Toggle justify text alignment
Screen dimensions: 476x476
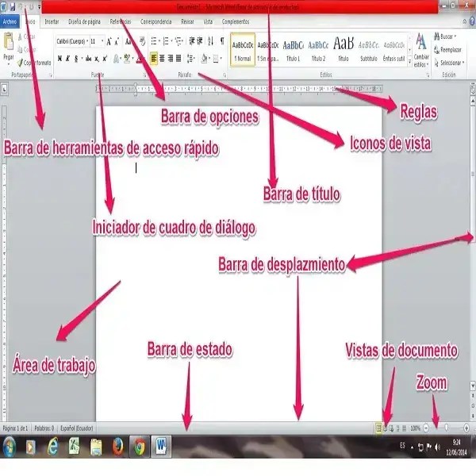tap(178, 58)
